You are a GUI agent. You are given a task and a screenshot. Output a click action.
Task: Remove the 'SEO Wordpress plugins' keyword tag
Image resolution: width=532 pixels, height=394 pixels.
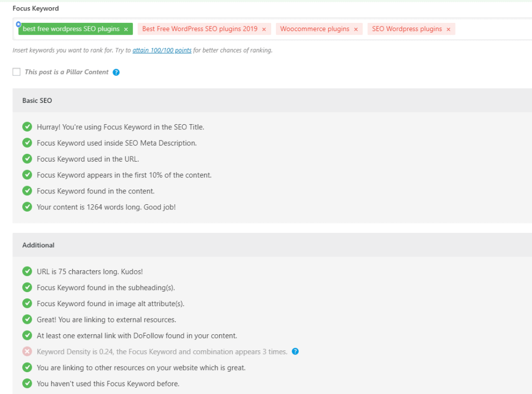[x=448, y=30]
